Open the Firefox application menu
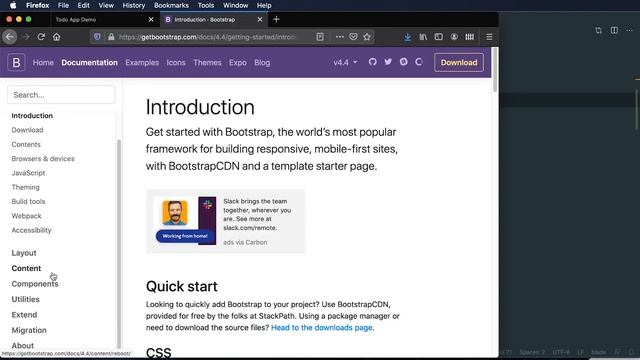Screen dimensions: 640x360 coord(38,5)
